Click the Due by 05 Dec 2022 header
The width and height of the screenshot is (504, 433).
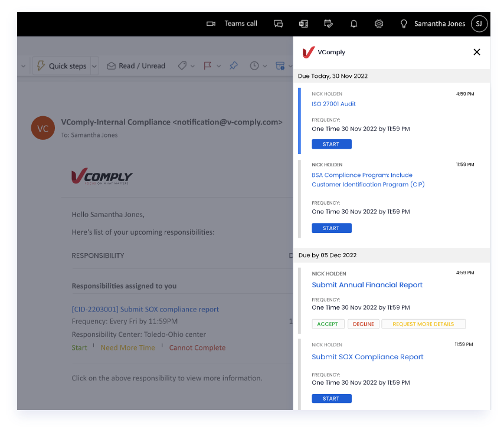(391, 255)
